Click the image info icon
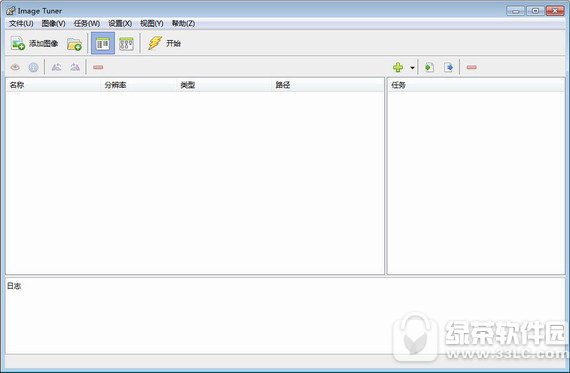The image size is (570, 373). coord(33,67)
